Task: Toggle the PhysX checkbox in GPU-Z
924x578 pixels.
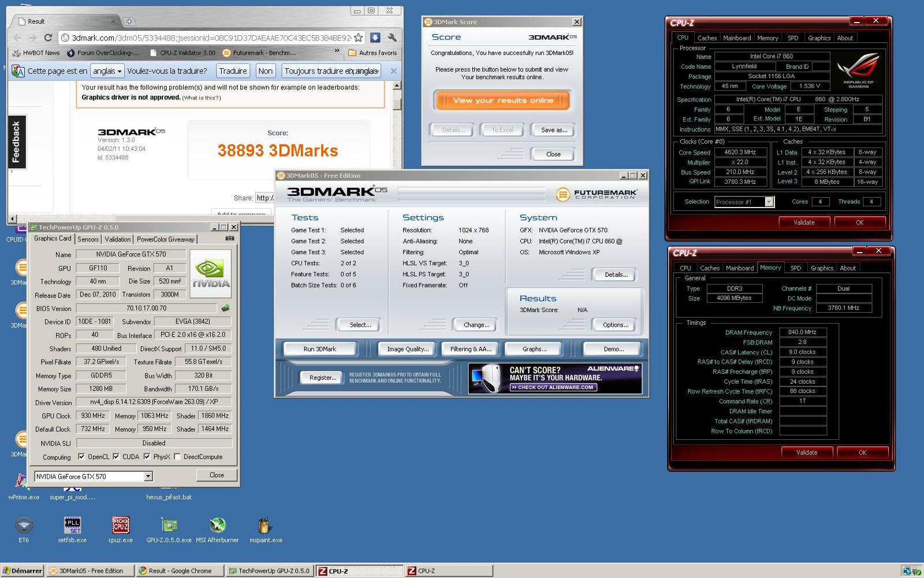Action: point(147,457)
